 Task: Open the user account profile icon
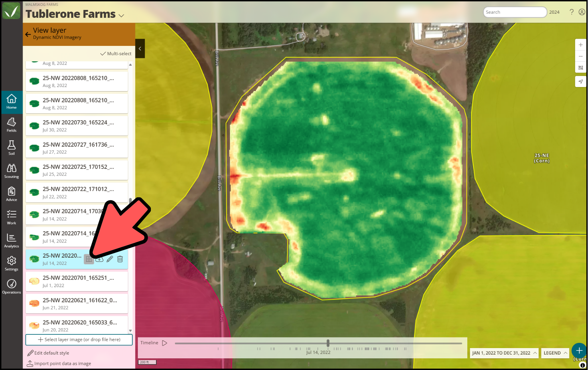coord(582,12)
